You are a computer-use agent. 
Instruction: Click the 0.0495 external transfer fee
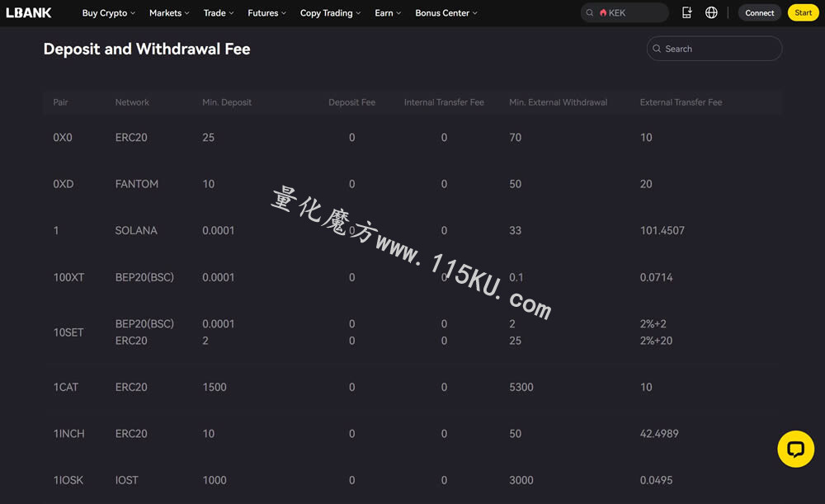656,480
